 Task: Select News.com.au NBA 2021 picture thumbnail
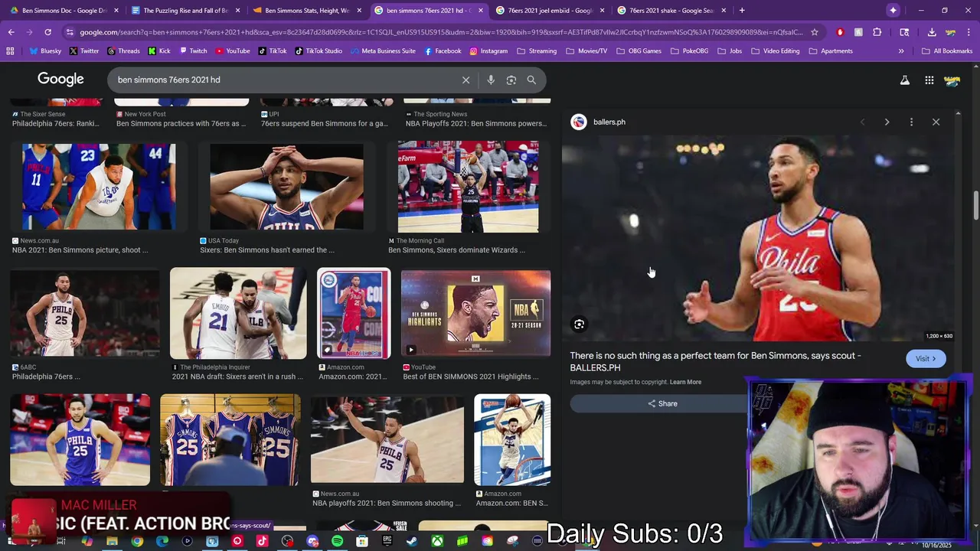99,187
